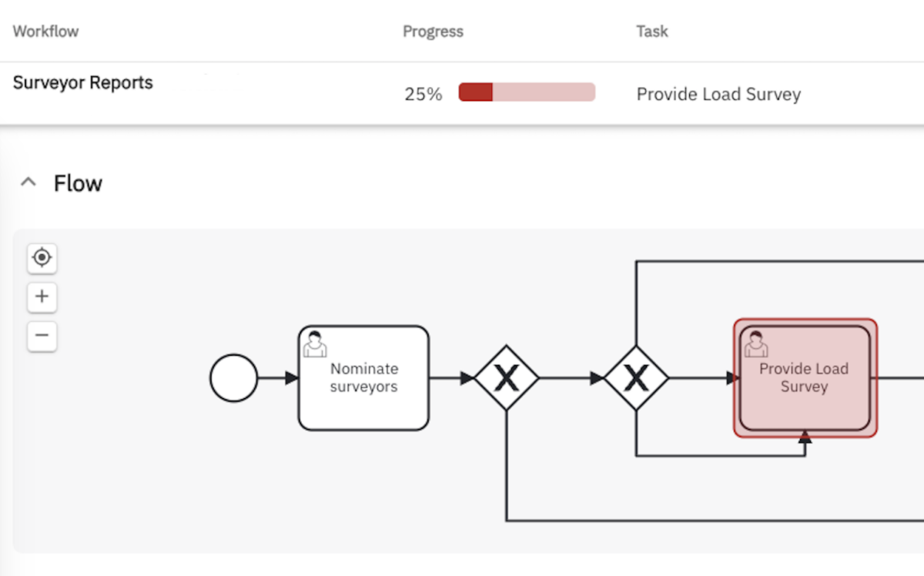
Task: Collapse the Flow section chevron
Action: coord(28,183)
